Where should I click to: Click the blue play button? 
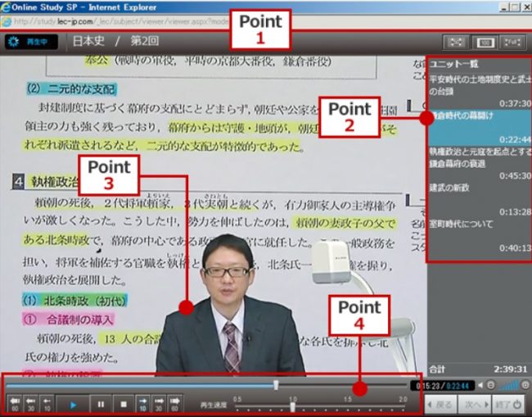(73, 404)
